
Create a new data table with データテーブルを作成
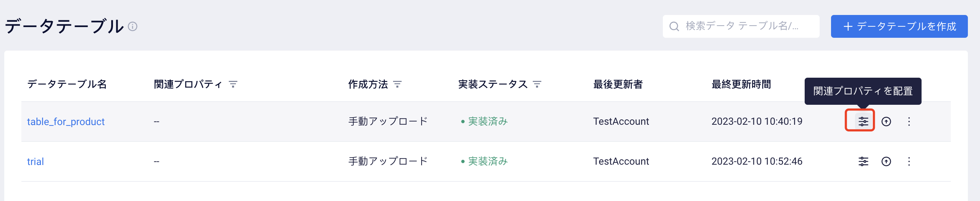pyautogui.click(x=899, y=26)
